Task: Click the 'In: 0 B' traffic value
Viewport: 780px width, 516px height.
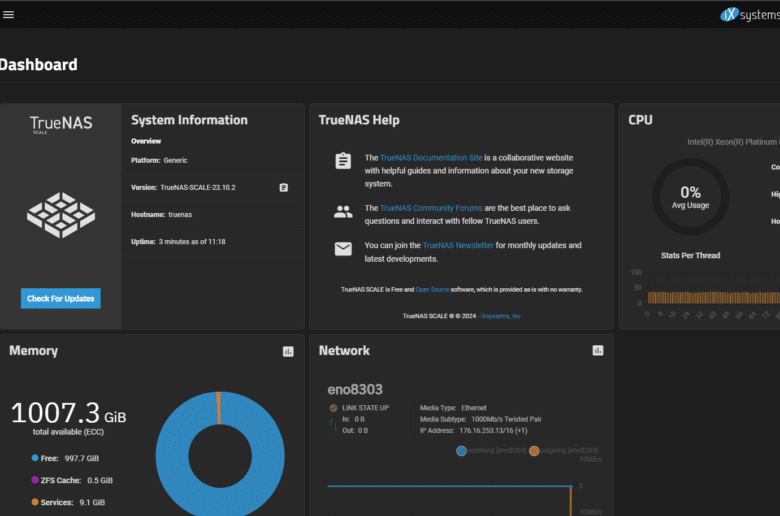Action: (353, 419)
